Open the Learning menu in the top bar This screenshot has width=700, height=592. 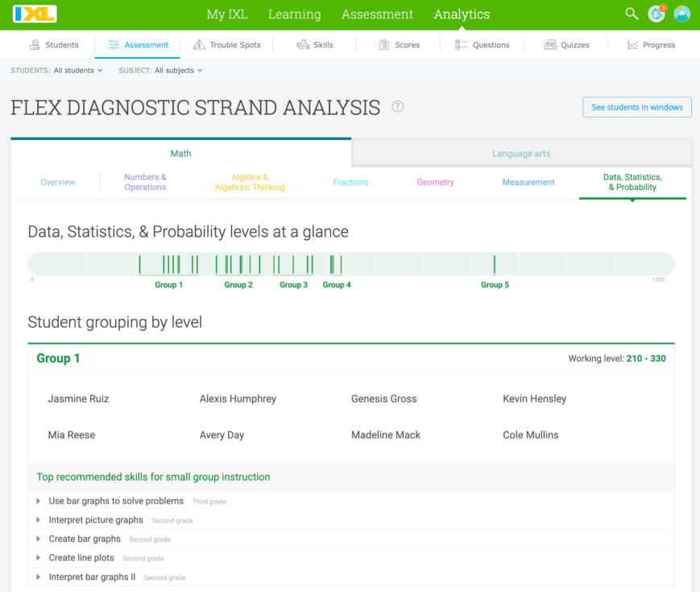[294, 14]
